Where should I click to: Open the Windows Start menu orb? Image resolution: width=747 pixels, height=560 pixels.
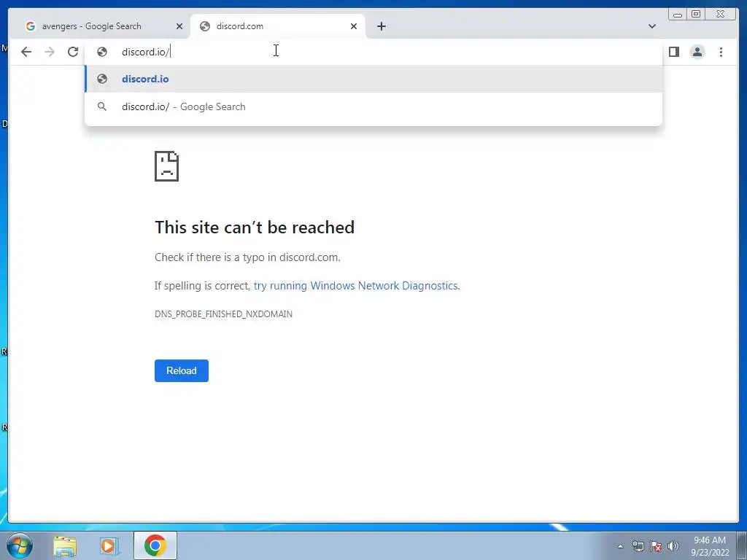click(20, 545)
